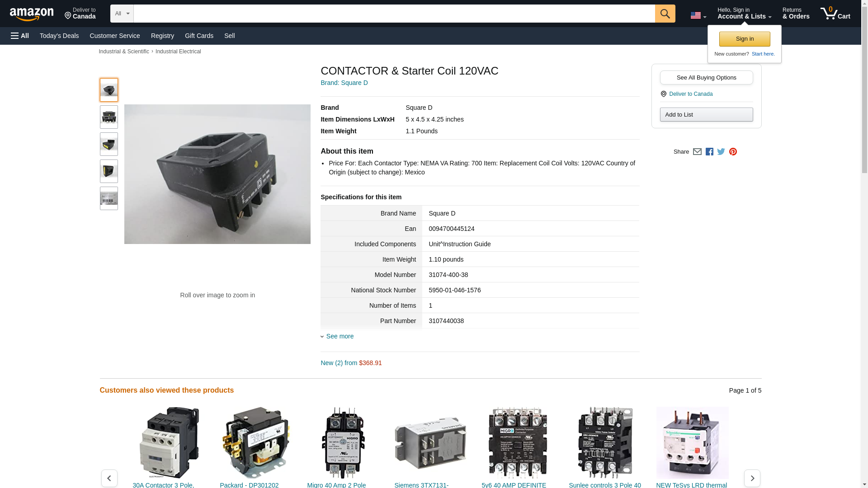Click the yellow Sign in button
The height and width of the screenshot is (488, 868).
[745, 39]
